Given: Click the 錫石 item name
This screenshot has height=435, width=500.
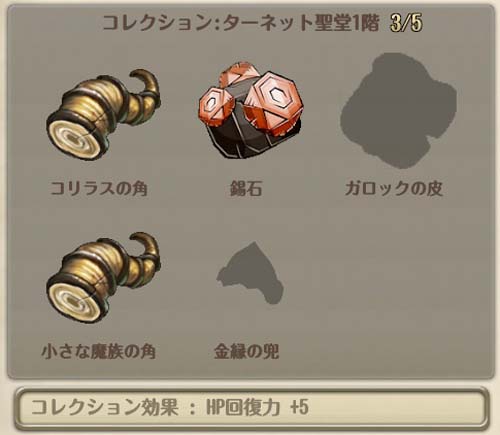Looking at the screenshot, I should point(246,188).
